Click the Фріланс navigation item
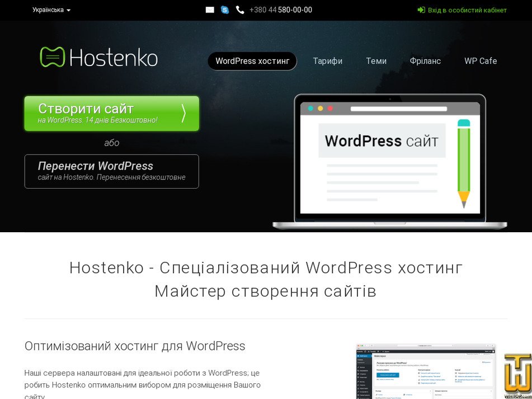 425,61
